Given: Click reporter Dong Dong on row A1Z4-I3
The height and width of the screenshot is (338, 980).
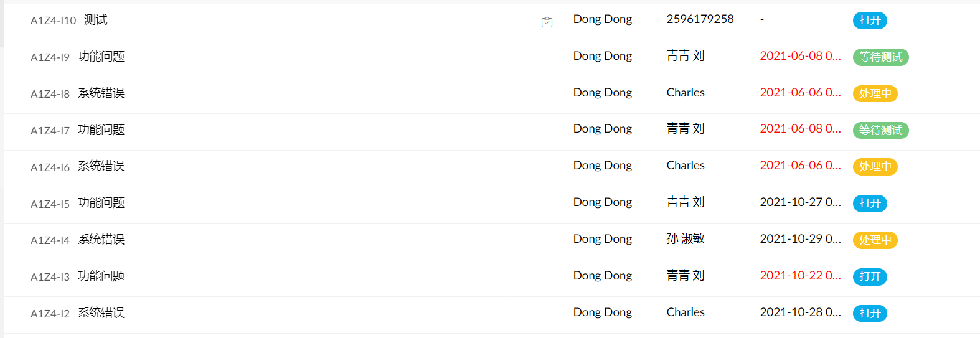Looking at the screenshot, I should point(602,276).
